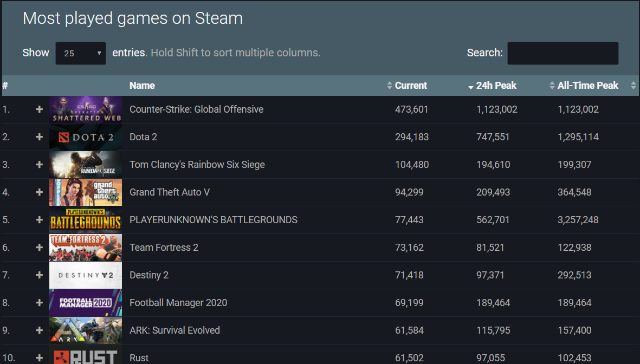Expand the plus icon for PLAYERUNKNOWN'S BATTLEGROUNDS
Screen dimensions: 640x364
tap(39, 220)
